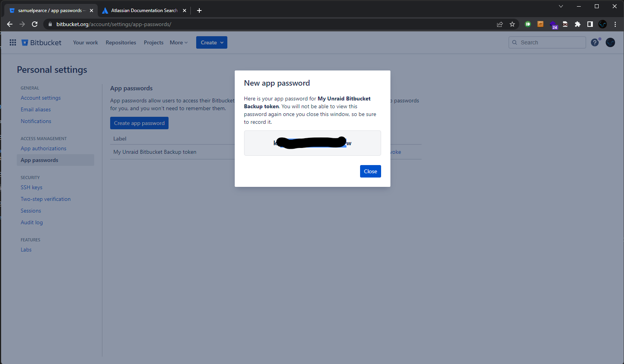Select the generated app password text
Image resolution: width=624 pixels, height=364 pixels.
312,143
